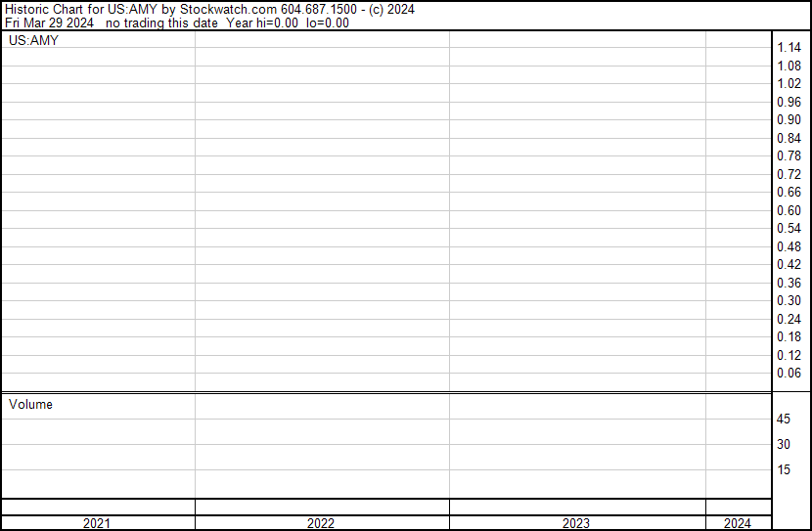Click the 30 volume axis label
This screenshot has width=812, height=531.
[784, 444]
